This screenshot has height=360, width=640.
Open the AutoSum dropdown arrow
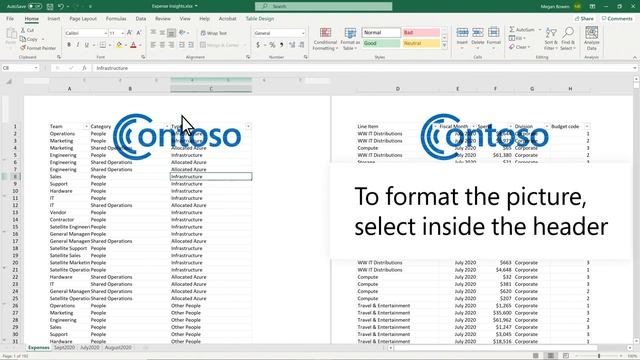pyautogui.click(x=540, y=30)
